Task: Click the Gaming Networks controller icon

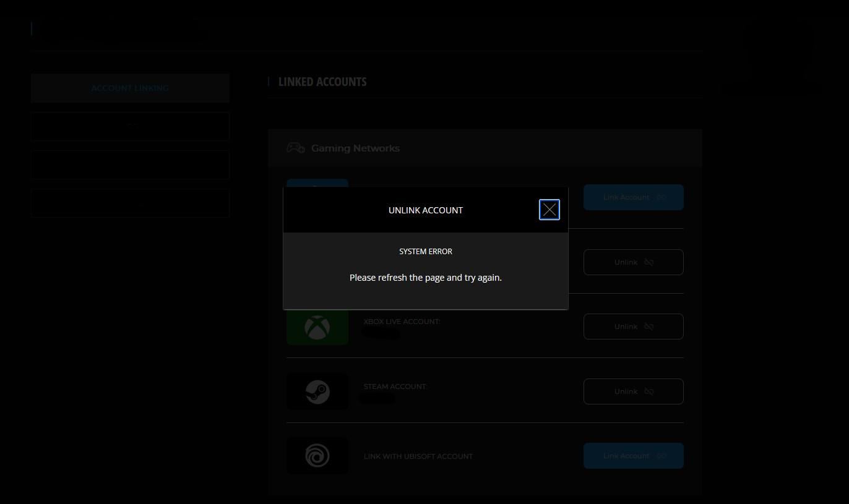Action: point(295,148)
